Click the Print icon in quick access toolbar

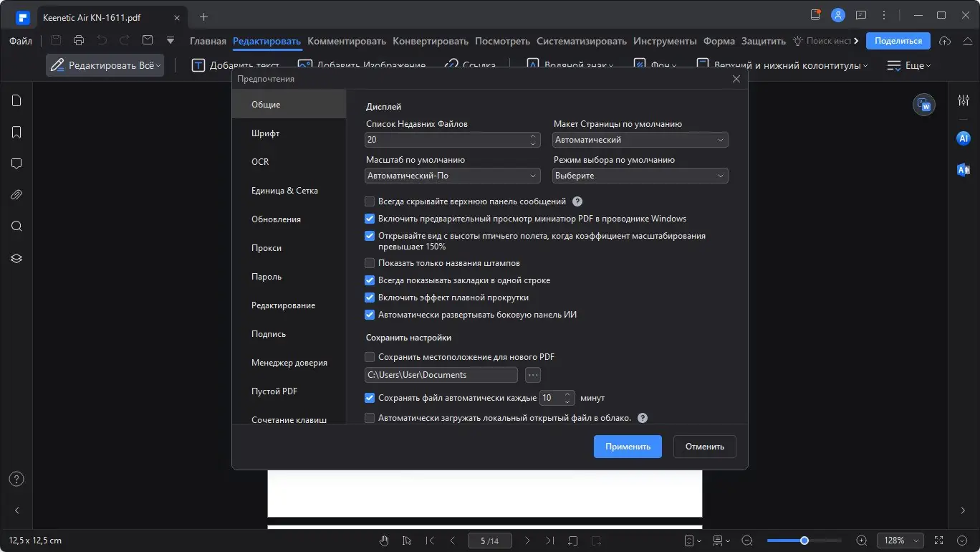pos(79,41)
